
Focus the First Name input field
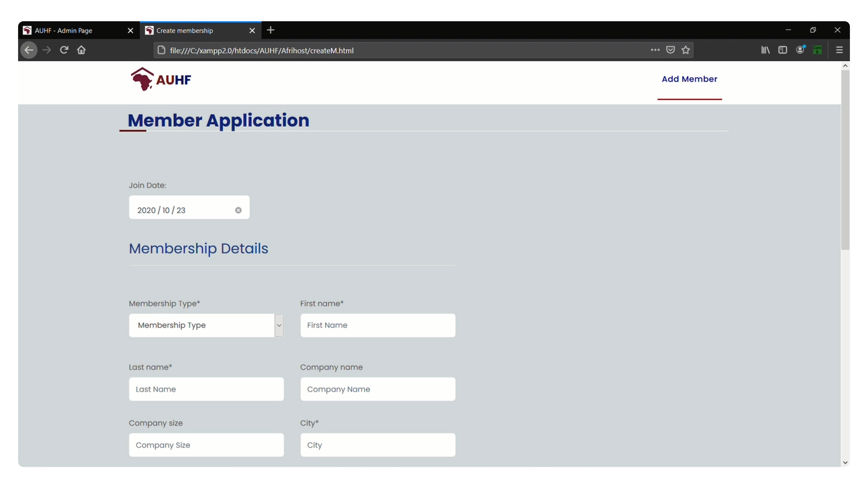[378, 325]
